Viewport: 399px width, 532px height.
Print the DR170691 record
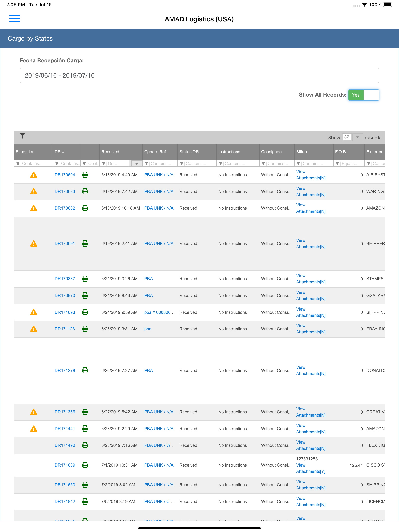[x=85, y=243]
